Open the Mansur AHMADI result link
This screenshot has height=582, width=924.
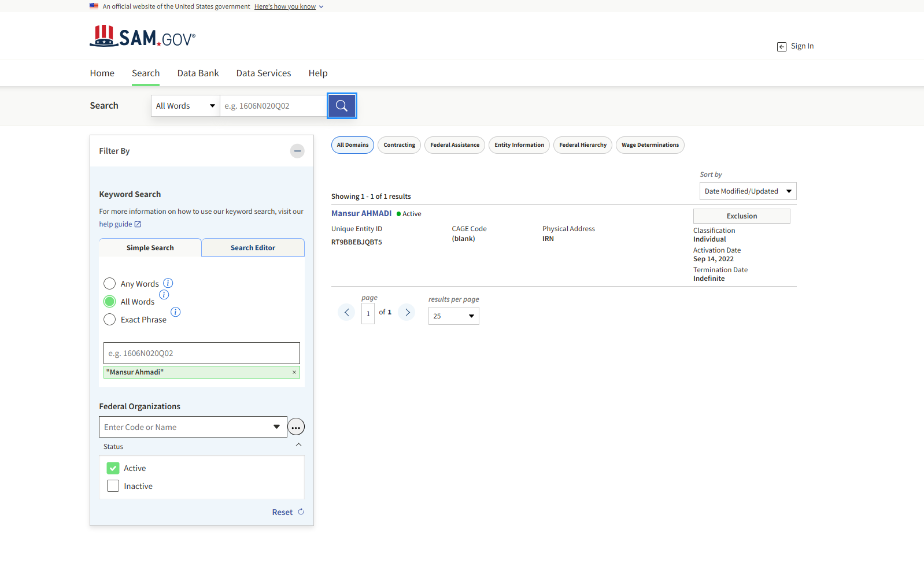point(361,214)
